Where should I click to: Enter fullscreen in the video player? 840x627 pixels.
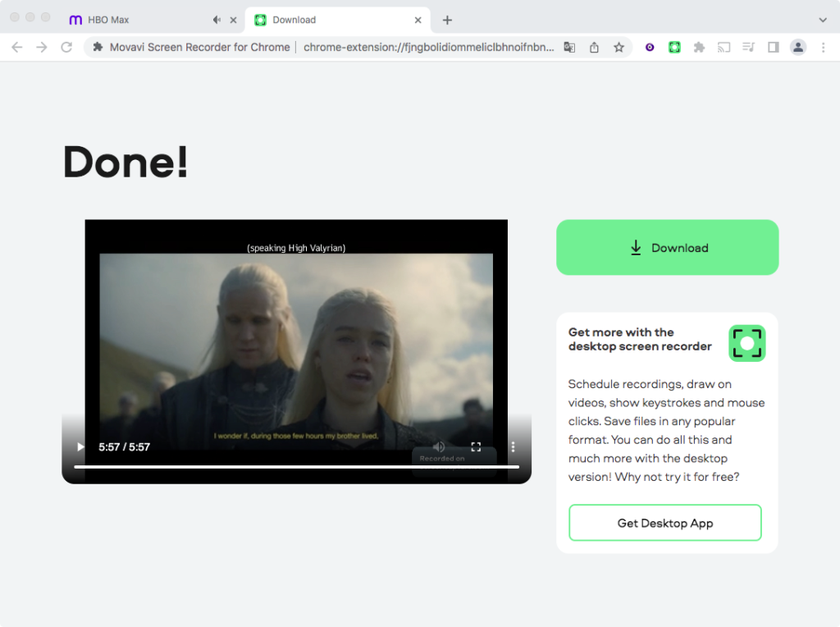coord(476,447)
